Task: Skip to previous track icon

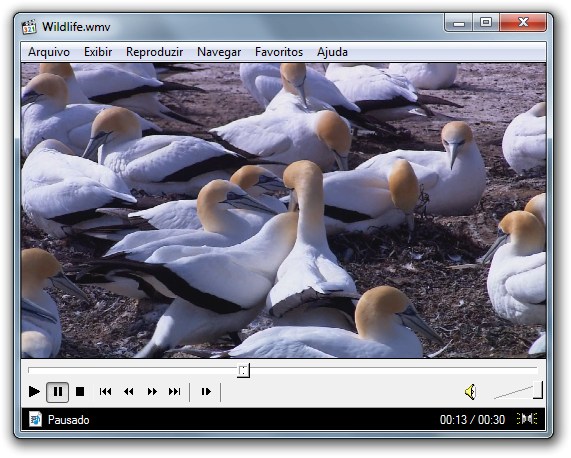Action: (x=105, y=392)
